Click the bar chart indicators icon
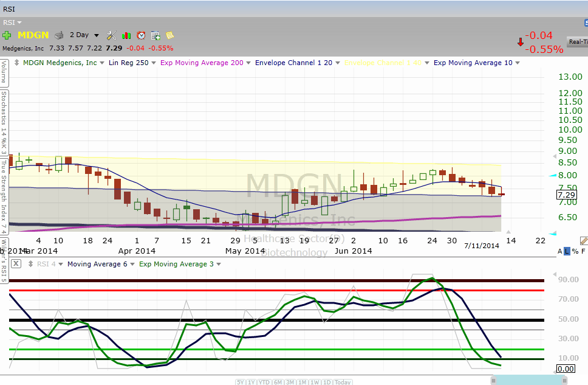Screen dimensions: 588x385 tap(127, 35)
